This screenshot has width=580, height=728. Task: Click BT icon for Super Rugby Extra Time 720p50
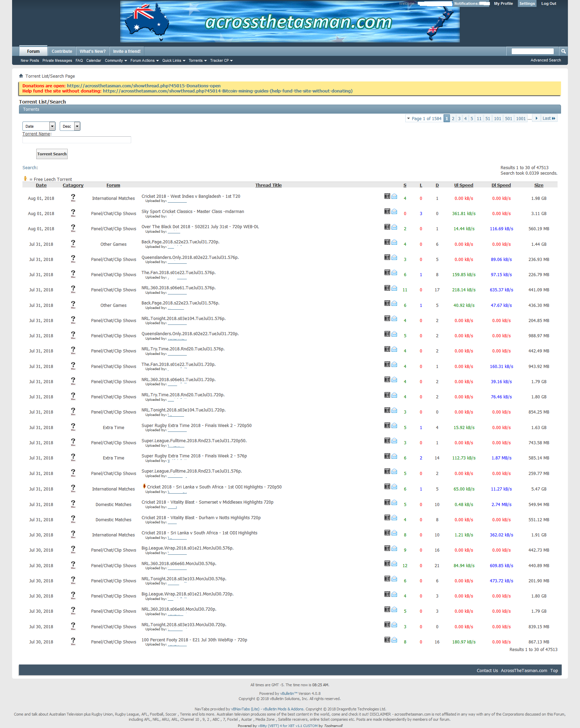[x=387, y=425]
